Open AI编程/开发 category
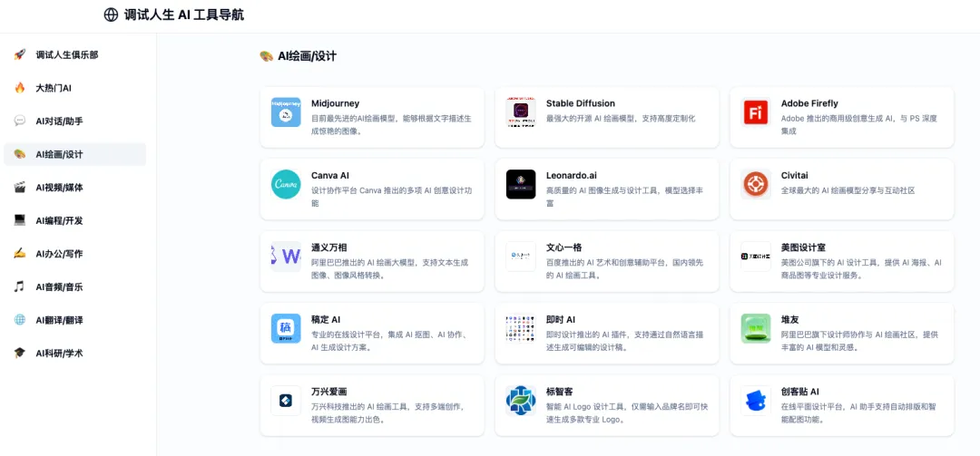This screenshot has width=980, height=456. coord(75,220)
